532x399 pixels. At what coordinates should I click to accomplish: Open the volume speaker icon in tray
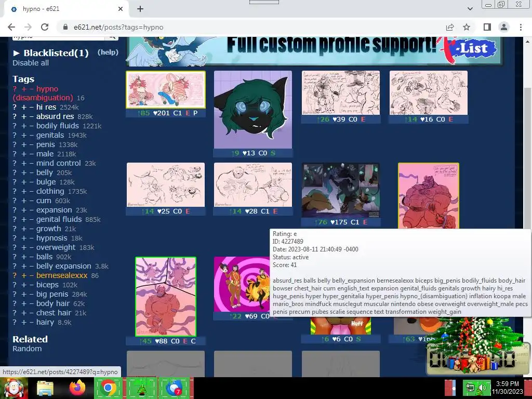tap(482, 388)
